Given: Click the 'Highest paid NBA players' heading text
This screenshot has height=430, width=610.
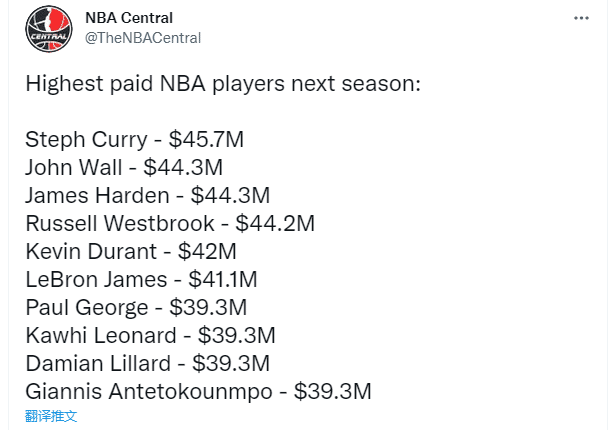Looking at the screenshot, I should pos(224,83).
